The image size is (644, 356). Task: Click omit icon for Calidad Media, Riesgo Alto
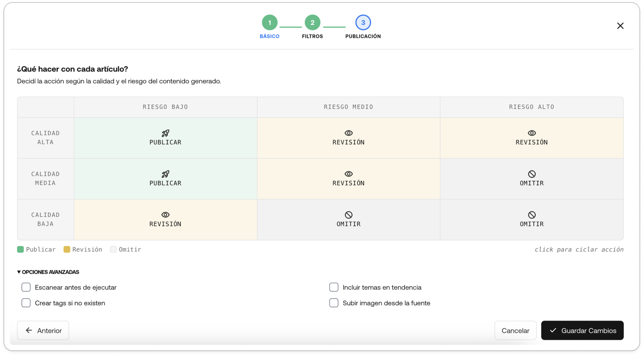click(x=532, y=174)
